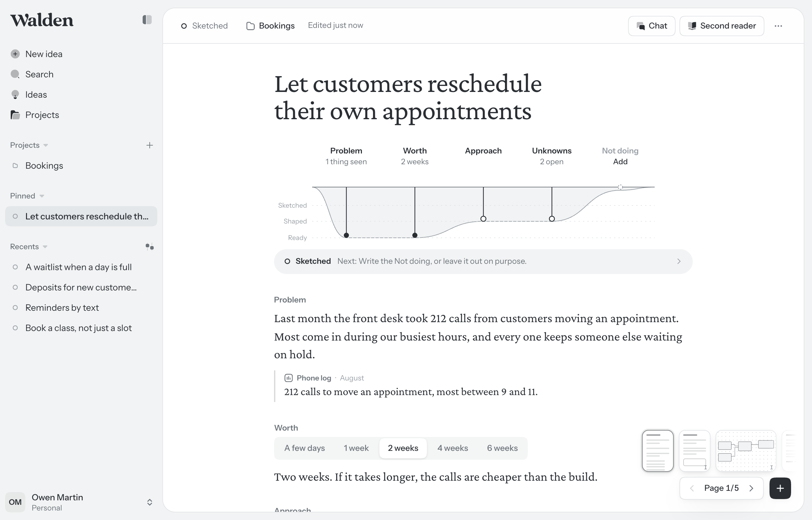Open the first page thumbnail
This screenshot has height=520, width=812.
(658, 451)
